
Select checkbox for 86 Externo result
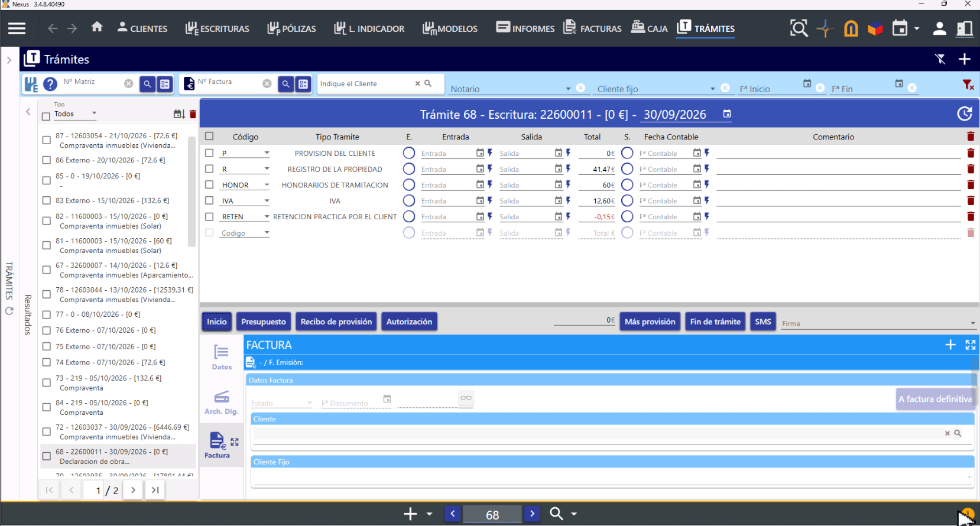tap(47, 160)
